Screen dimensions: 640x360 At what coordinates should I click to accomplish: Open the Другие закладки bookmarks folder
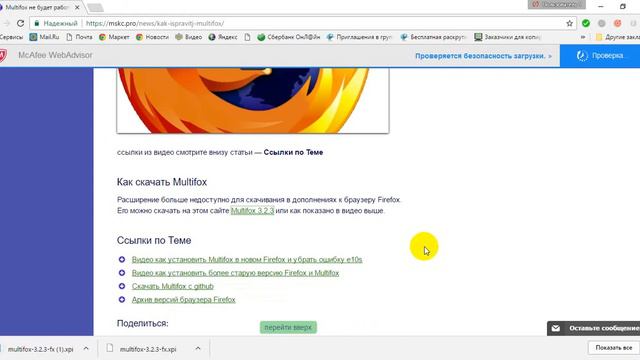pyautogui.click(x=618, y=37)
